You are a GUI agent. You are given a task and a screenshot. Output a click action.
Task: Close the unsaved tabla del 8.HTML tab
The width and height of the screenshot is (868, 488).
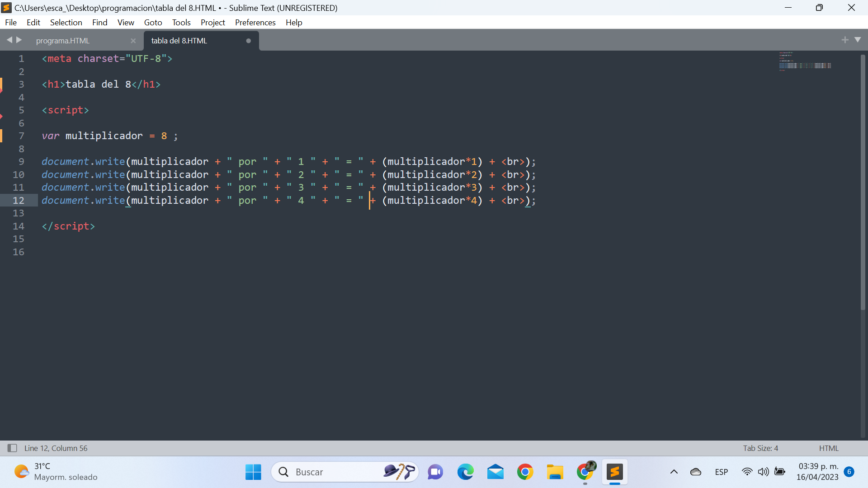click(x=248, y=41)
